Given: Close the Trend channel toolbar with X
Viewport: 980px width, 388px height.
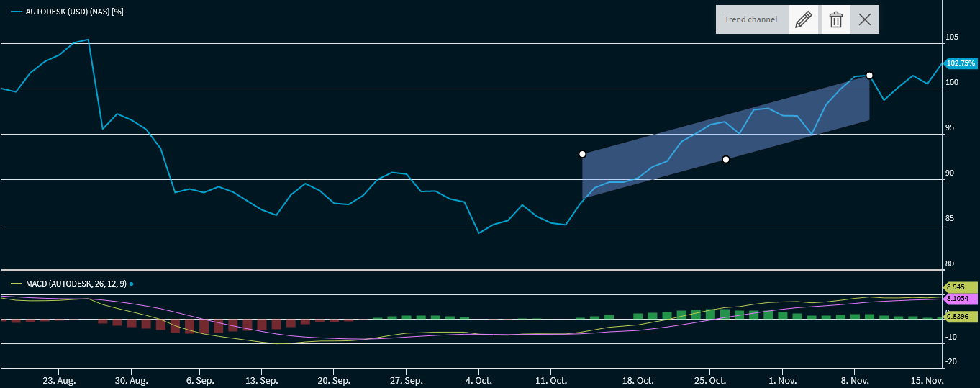Looking at the screenshot, I should click(865, 19).
